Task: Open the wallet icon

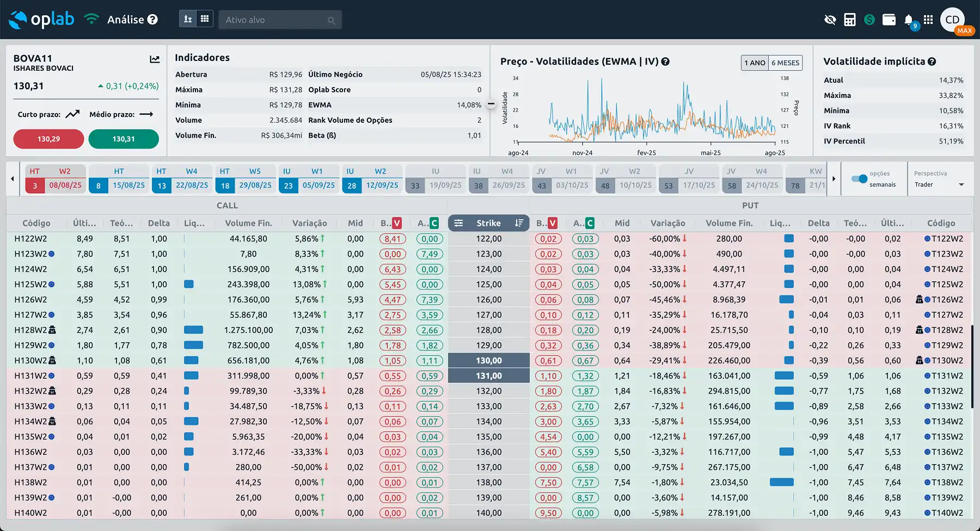Action: tap(889, 20)
